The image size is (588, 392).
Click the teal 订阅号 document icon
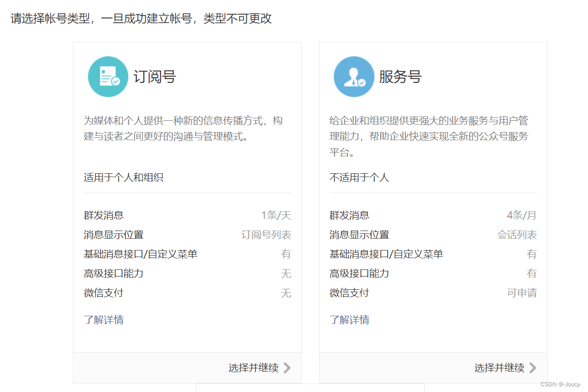click(x=108, y=77)
